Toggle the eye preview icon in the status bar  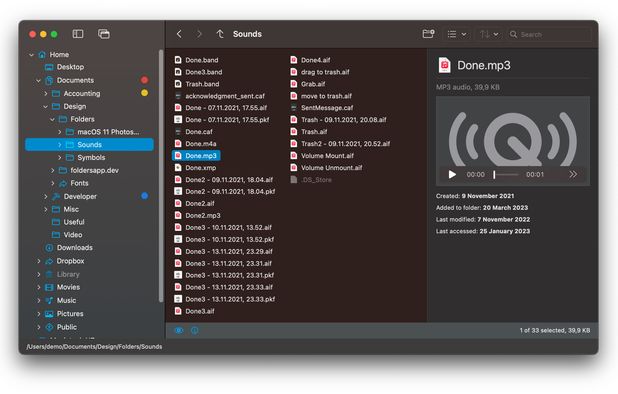click(179, 330)
